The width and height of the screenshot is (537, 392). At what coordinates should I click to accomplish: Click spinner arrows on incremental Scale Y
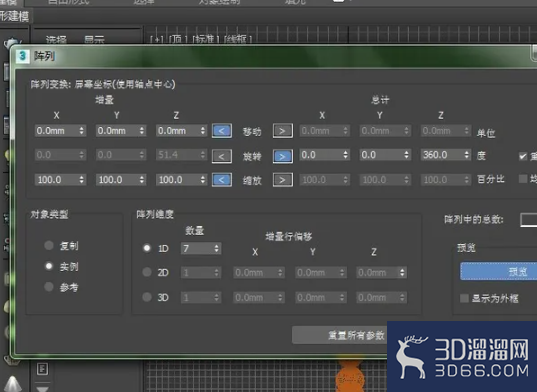pos(142,179)
